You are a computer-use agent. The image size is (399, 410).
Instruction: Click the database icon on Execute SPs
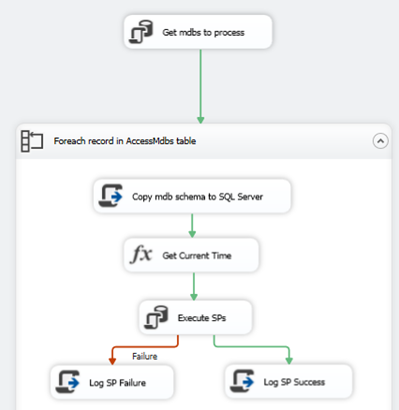(156, 317)
